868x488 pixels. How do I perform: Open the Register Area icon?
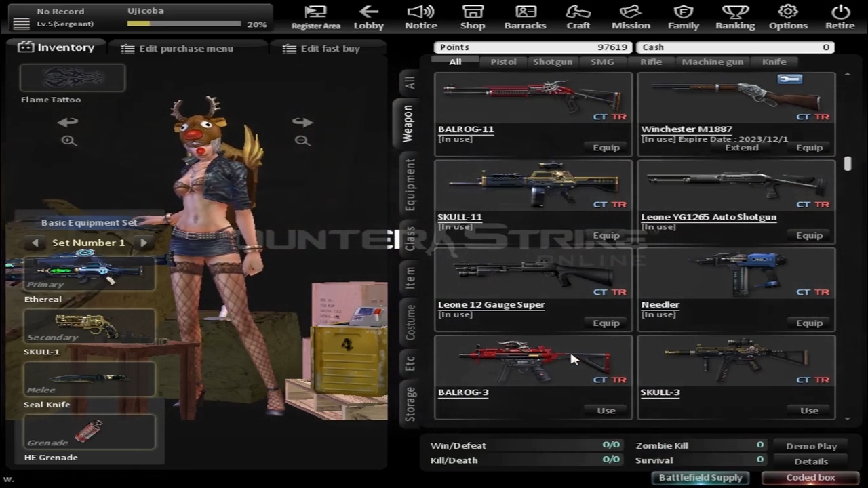tap(316, 18)
